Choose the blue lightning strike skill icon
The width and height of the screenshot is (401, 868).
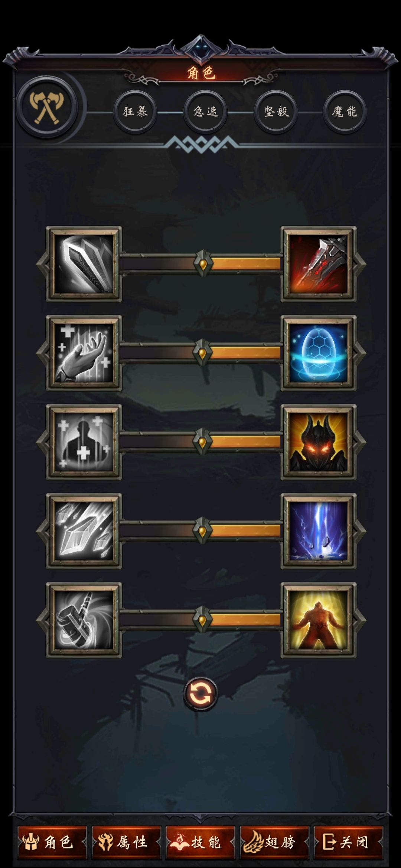[x=319, y=531]
